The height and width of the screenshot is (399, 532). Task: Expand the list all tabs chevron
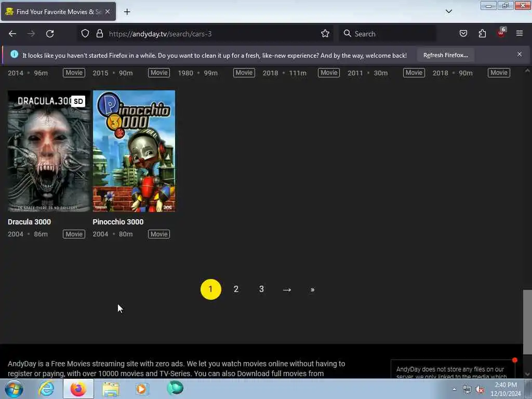click(448, 11)
